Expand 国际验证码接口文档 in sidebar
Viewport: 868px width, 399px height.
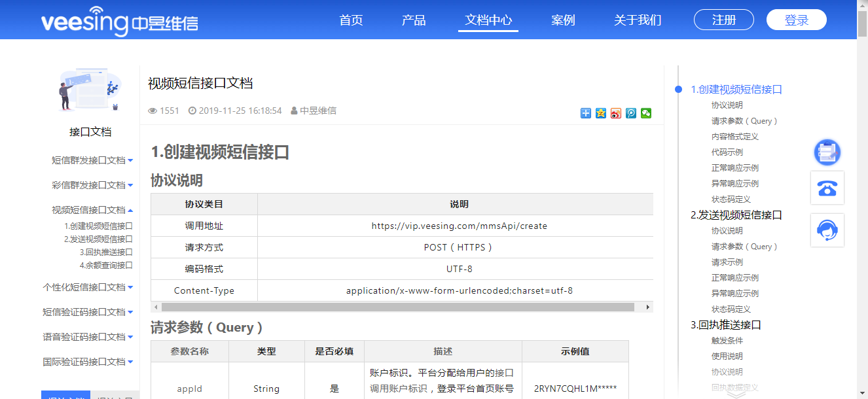pos(88,362)
